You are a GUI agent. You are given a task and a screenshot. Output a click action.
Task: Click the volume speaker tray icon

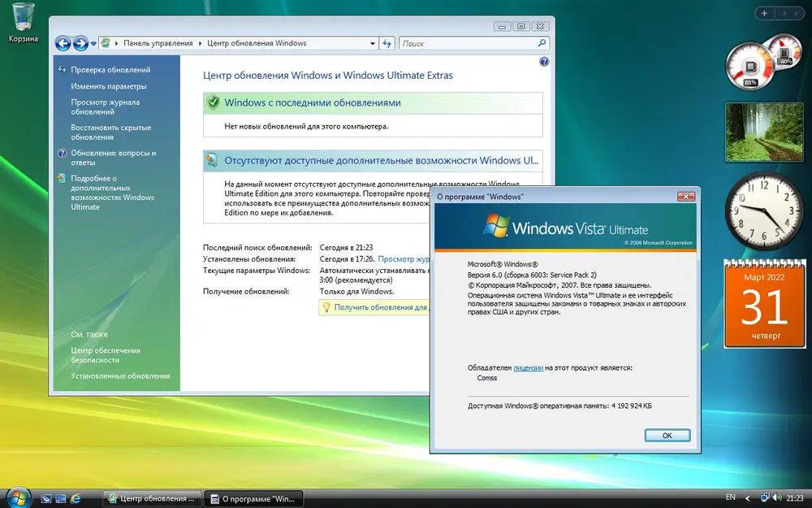pos(777,497)
